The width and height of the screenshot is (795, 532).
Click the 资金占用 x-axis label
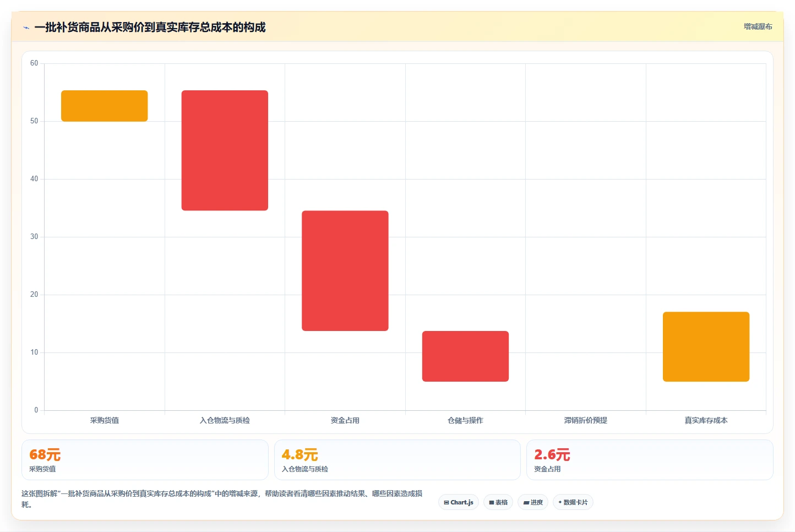point(345,420)
